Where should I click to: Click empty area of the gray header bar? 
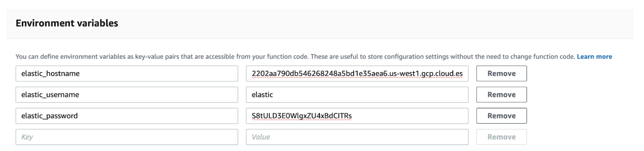[358, 23]
